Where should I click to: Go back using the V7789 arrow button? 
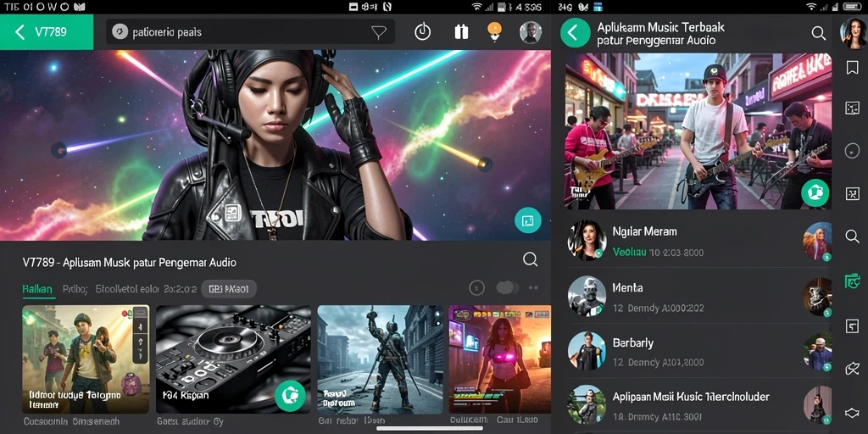pos(47,32)
